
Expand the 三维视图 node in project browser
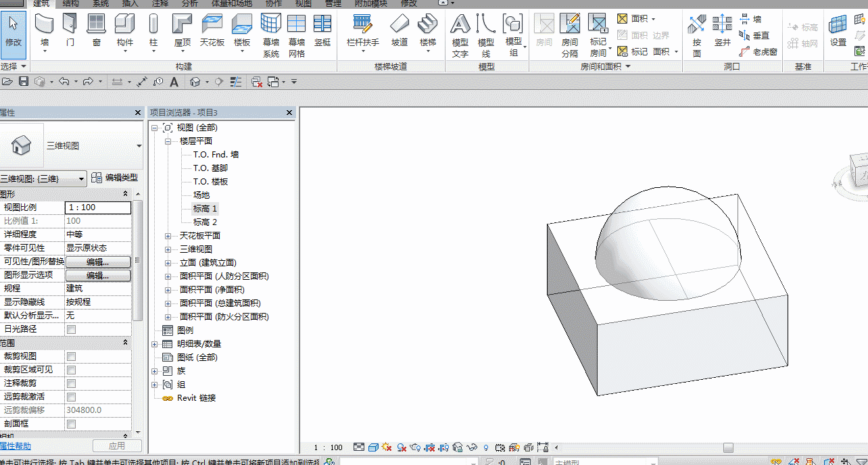click(x=168, y=249)
